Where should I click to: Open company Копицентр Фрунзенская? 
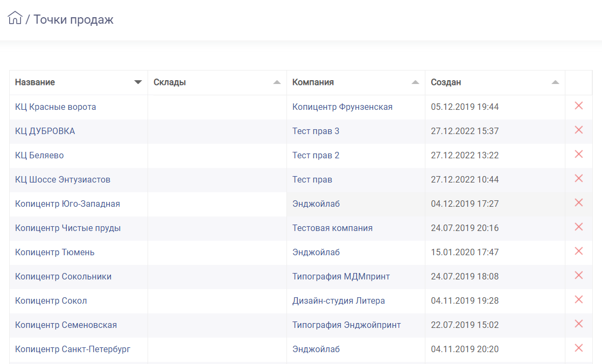coord(342,107)
